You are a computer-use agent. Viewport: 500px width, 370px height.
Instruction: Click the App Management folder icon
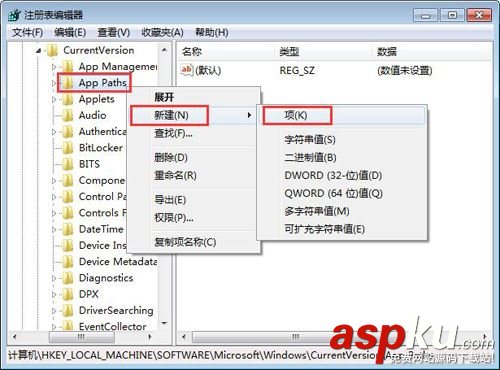pyautogui.click(x=68, y=67)
